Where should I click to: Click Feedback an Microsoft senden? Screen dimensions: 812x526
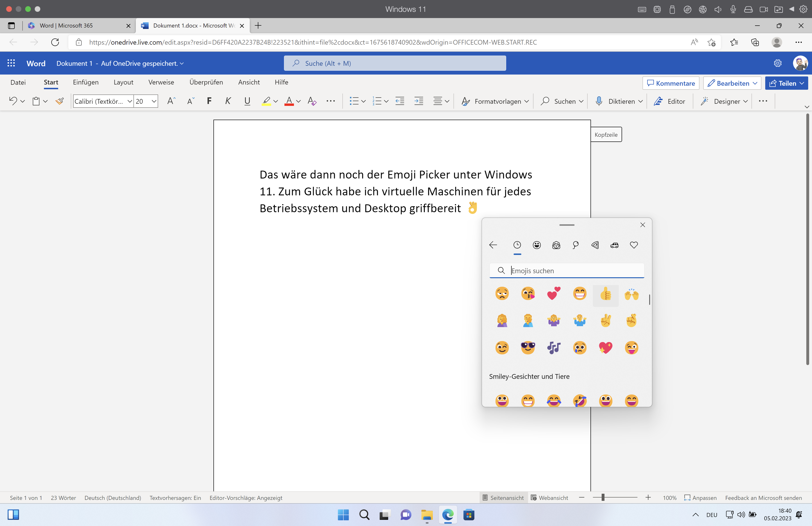click(x=764, y=498)
